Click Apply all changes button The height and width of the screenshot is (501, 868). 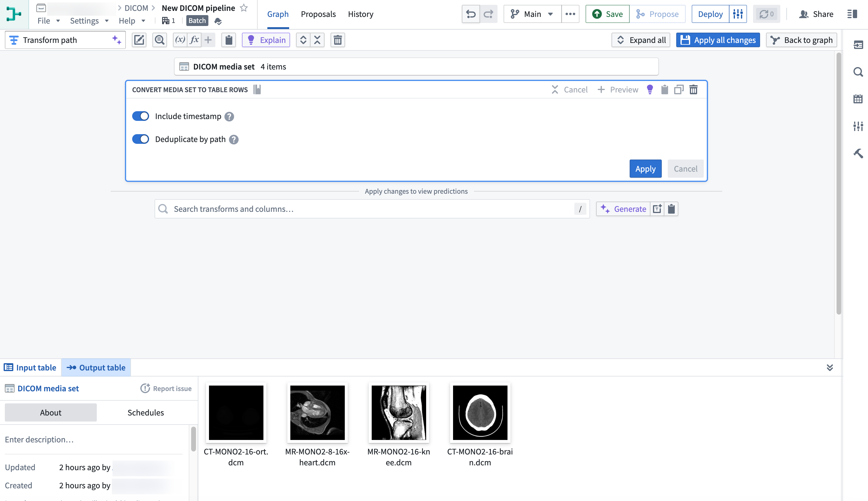pyautogui.click(x=718, y=40)
